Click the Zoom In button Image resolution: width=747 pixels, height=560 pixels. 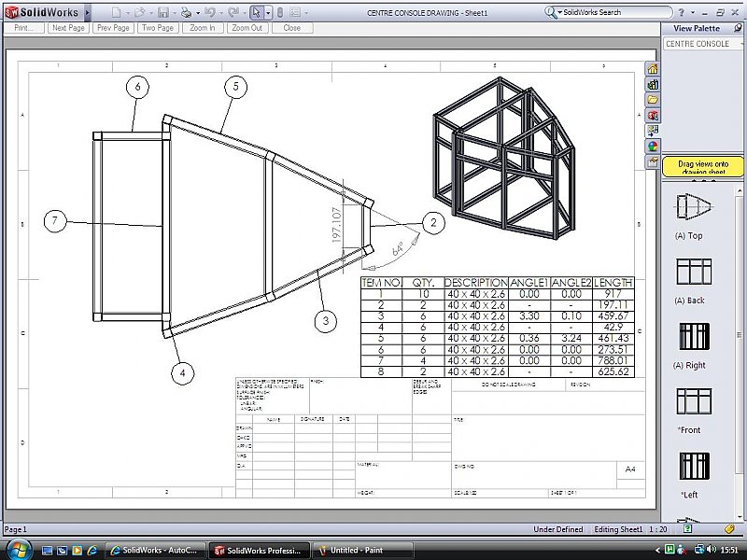pyautogui.click(x=203, y=28)
